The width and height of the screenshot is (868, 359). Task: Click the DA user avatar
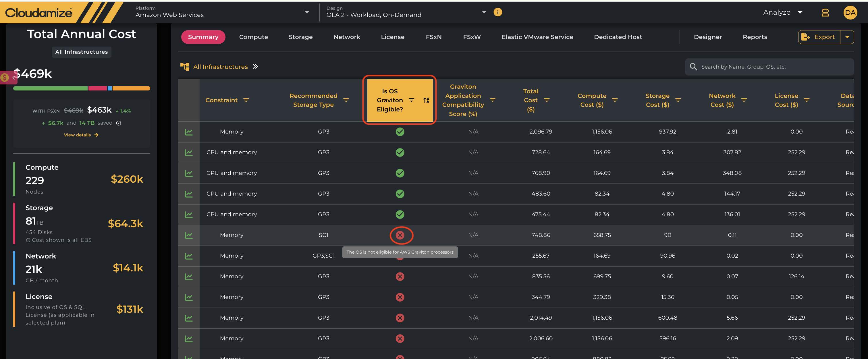pyautogui.click(x=850, y=12)
